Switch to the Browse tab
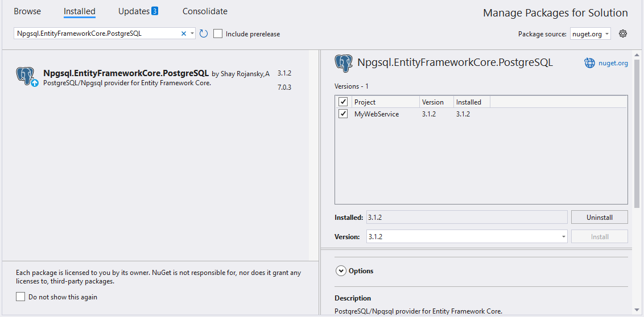This screenshot has width=644, height=317. 27,11
